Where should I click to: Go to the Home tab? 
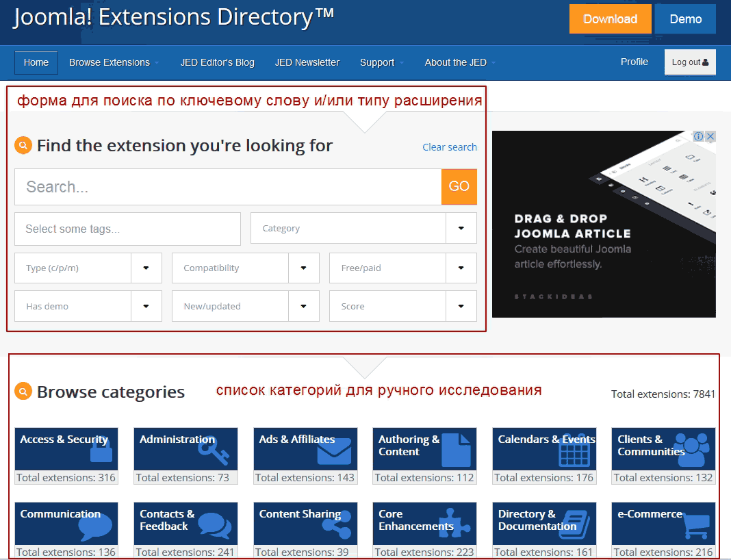coord(36,62)
